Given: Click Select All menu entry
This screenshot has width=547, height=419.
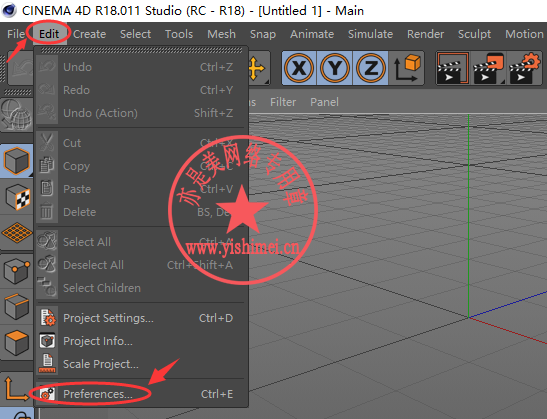Looking at the screenshot, I should pos(142,242).
